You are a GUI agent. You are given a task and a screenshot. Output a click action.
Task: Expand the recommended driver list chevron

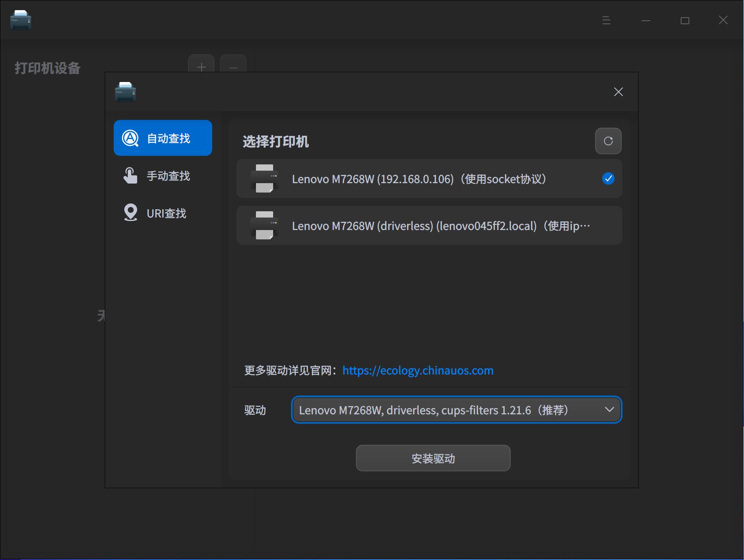tap(608, 410)
